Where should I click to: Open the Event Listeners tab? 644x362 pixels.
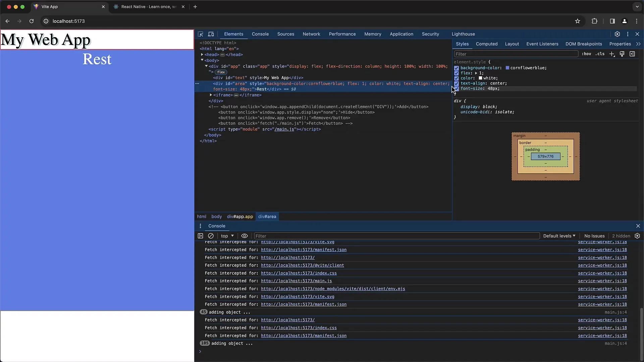point(542,44)
